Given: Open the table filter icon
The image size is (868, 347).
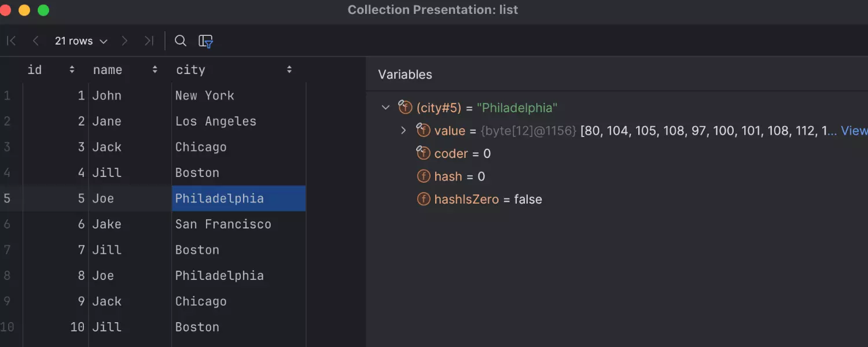Looking at the screenshot, I should point(205,41).
